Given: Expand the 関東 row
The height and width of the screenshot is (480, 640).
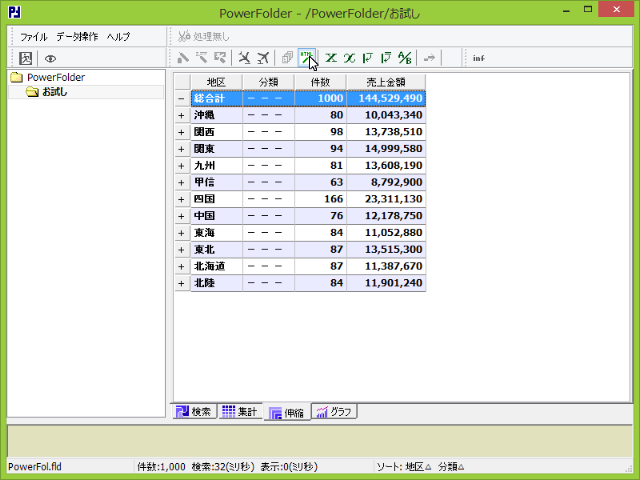Looking at the screenshot, I should point(182,149).
